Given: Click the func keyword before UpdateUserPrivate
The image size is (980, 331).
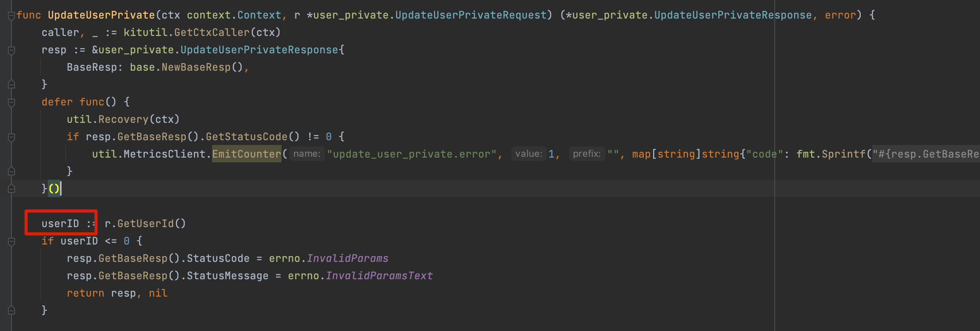Looking at the screenshot, I should tap(29, 15).
